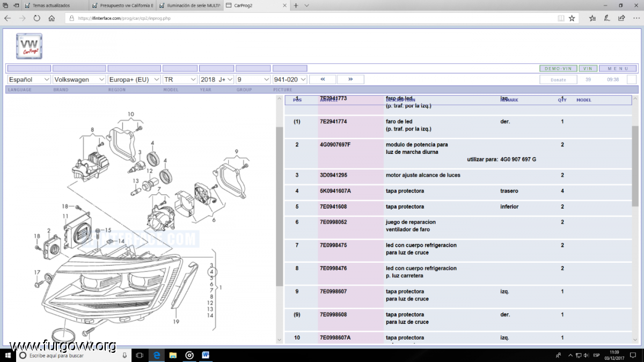Click the Cortana microphone icon
The height and width of the screenshot is (362, 644).
[125, 355]
